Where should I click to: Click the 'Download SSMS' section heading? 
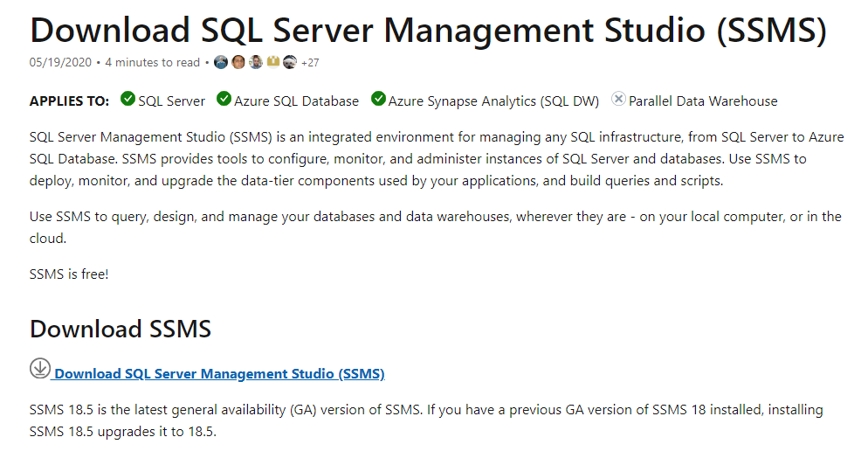[x=121, y=329]
